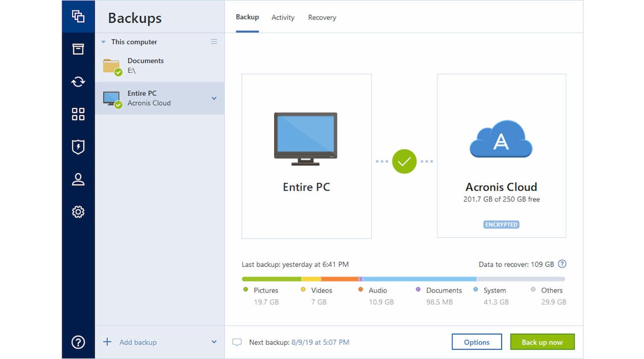Switch to the Backup tab
This screenshot has width=644, height=359.
point(247,17)
